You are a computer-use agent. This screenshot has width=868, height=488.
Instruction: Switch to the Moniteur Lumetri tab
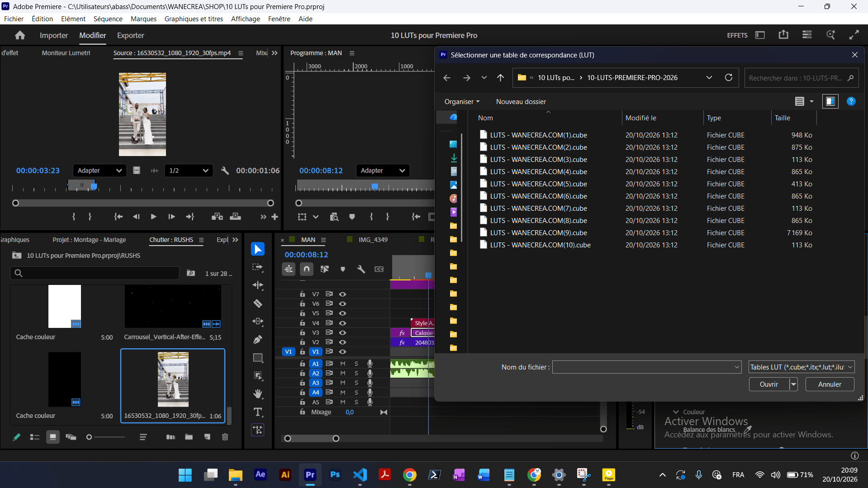coord(66,53)
